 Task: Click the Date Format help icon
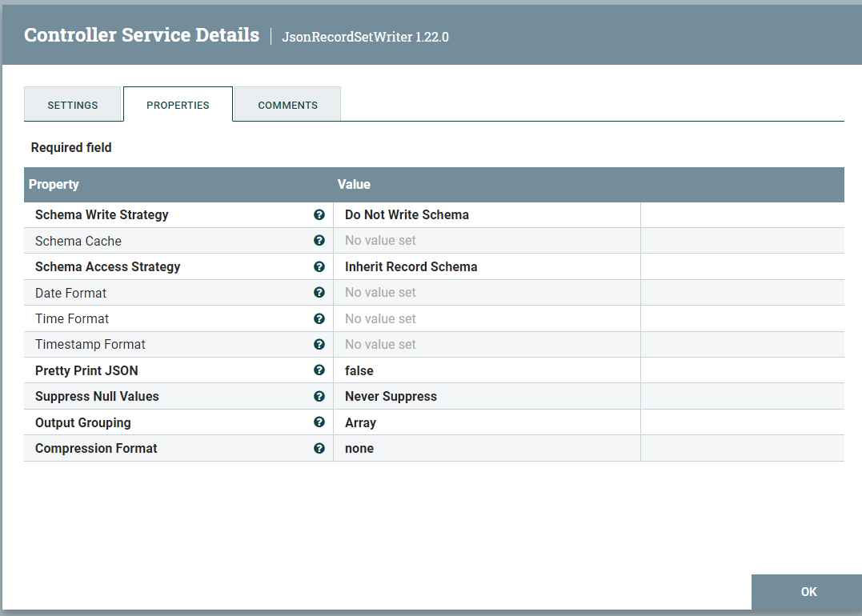(319, 293)
